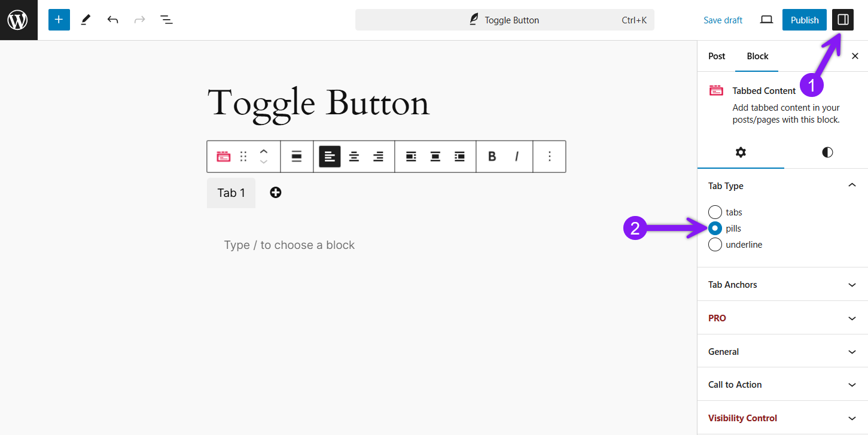Screen dimensions: 868x435
Task: Apply italic formatting to tab text
Action: [x=516, y=156]
